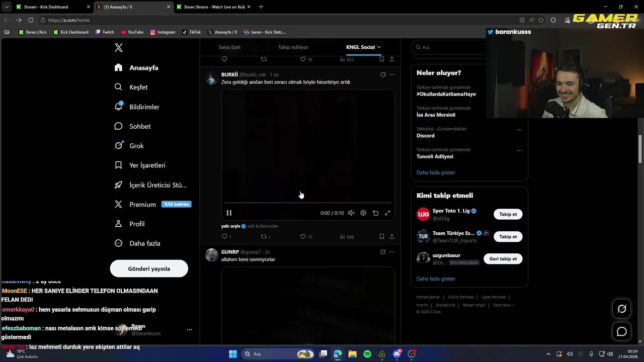Go to Anasayfa in X sidebar
The image size is (644, 362).
136,67
